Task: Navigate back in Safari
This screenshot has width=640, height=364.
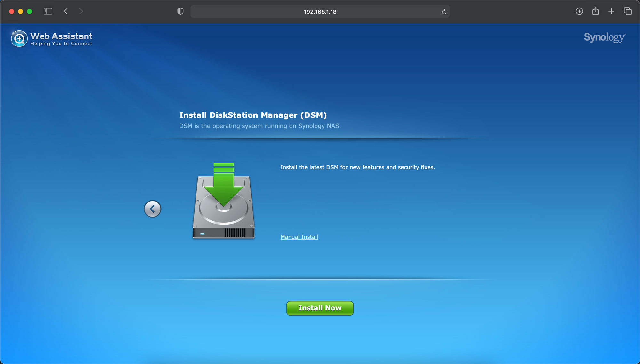Action: click(66, 12)
